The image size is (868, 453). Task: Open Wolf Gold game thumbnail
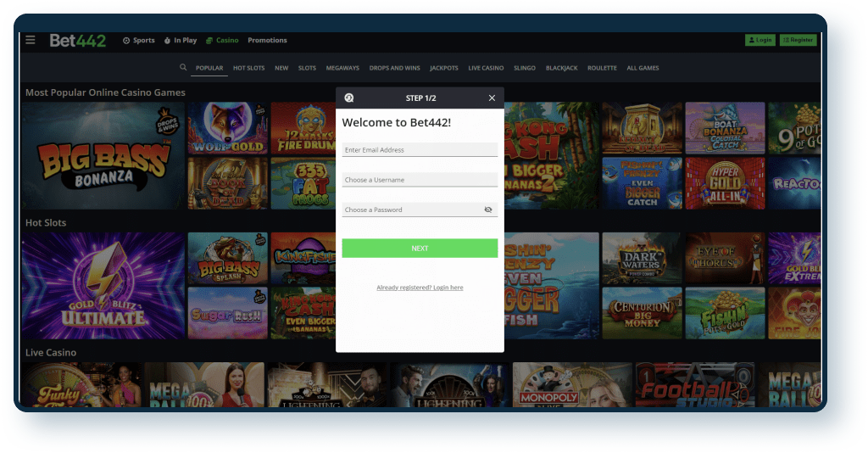tap(227, 128)
